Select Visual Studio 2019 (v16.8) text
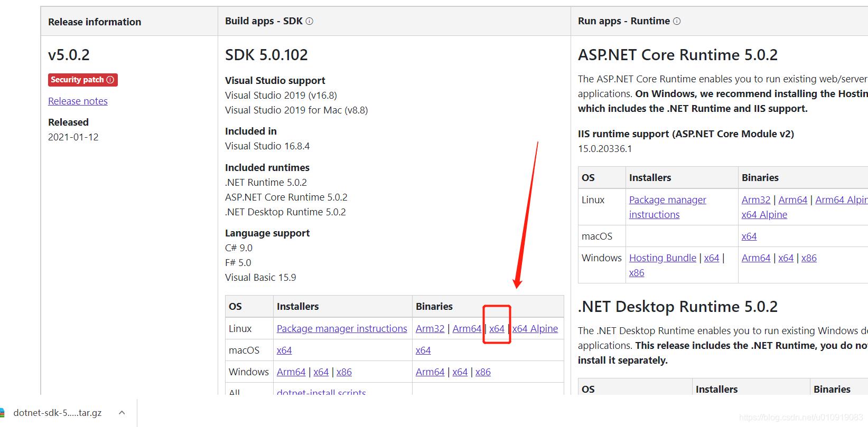This screenshot has width=868, height=427. click(x=281, y=95)
